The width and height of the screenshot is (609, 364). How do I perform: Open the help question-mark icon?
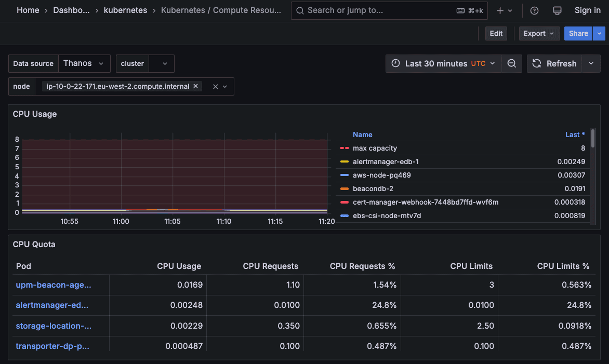pos(534,10)
